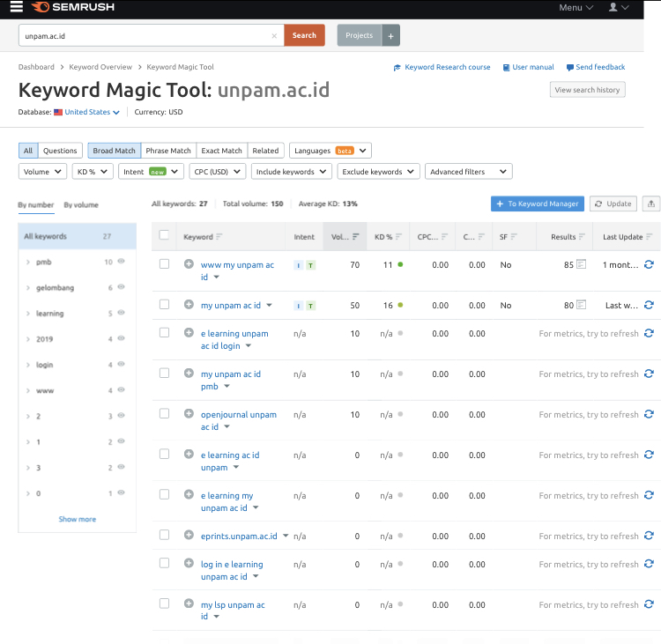The image size is (661, 644).
Task: Open Advanced filters dropdown
Action: 468,172
